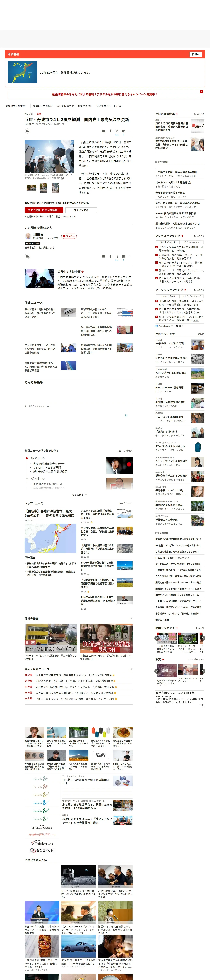
Task: Click arrow beside アクセスランキング heading
Action: pos(182,236)
